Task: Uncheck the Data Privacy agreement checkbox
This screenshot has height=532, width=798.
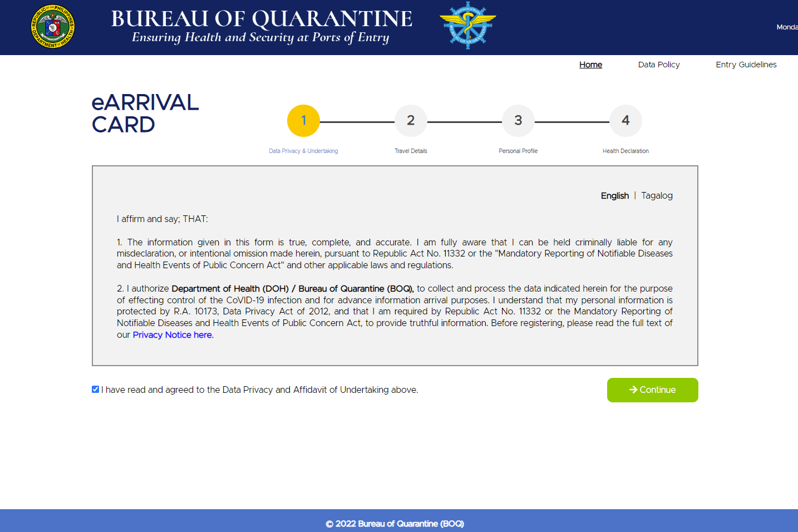Action: tap(96, 390)
